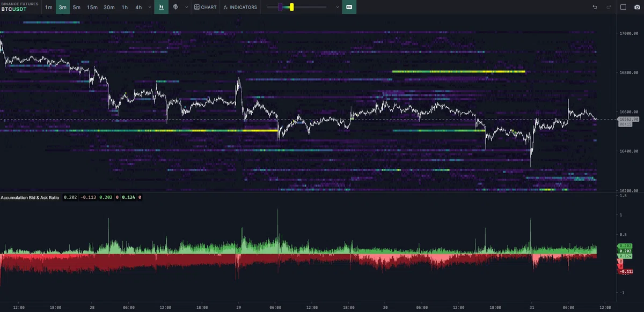The width and height of the screenshot is (644, 312).
Task: Open the INDICATORS menu
Action: pyautogui.click(x=240, y=7)
